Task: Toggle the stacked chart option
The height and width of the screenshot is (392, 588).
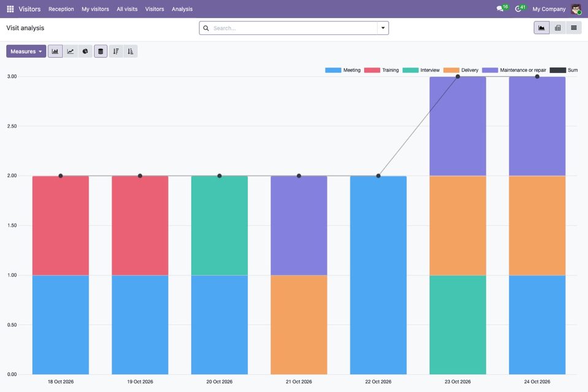Action: [x=101, y=52]
